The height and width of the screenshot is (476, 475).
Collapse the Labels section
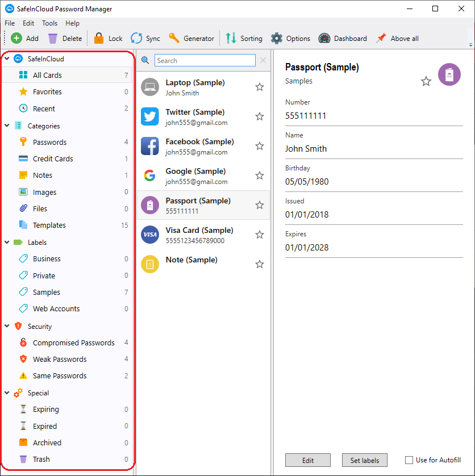point(7,242)
